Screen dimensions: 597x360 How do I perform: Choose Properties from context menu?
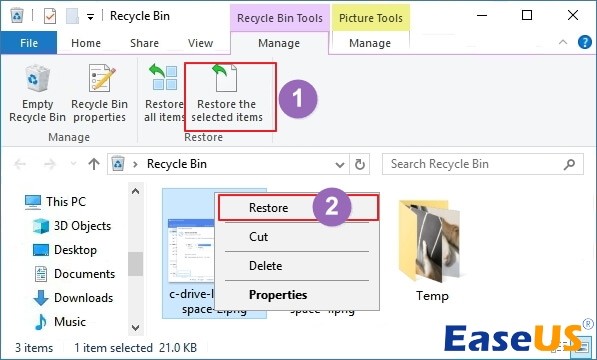point(297,295)
